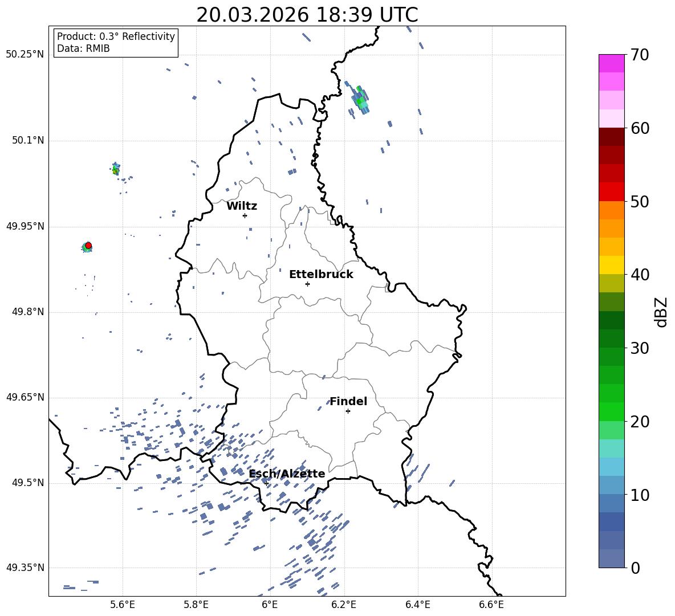Screen dimensions: 675x616
Task: Click the colorbar tick label 70
Action: click(x=640, y=55)
